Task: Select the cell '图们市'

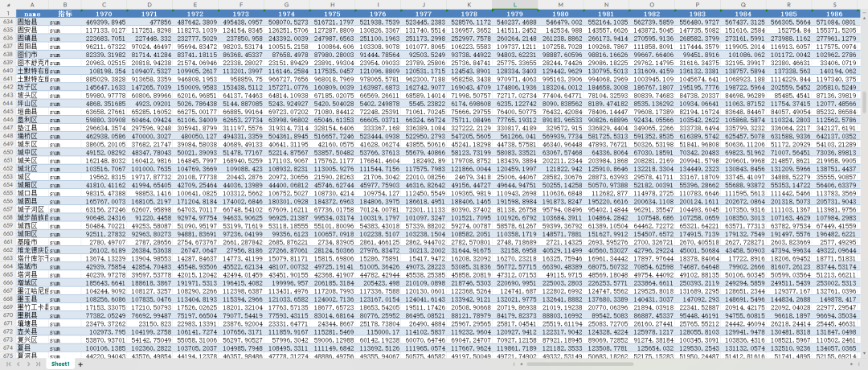Action: coord(32,55)
